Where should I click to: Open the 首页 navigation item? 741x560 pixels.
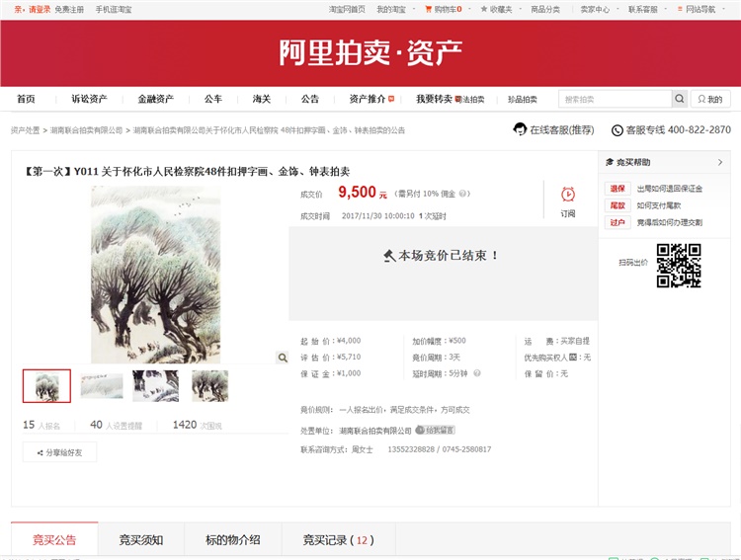[x=26, y=99]
